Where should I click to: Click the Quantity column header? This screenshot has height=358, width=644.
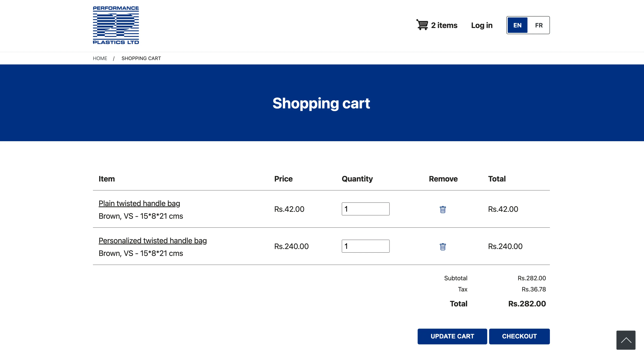[357, 179]
